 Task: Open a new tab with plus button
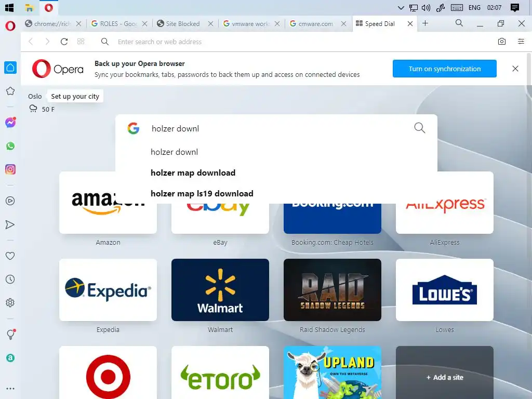425,23
